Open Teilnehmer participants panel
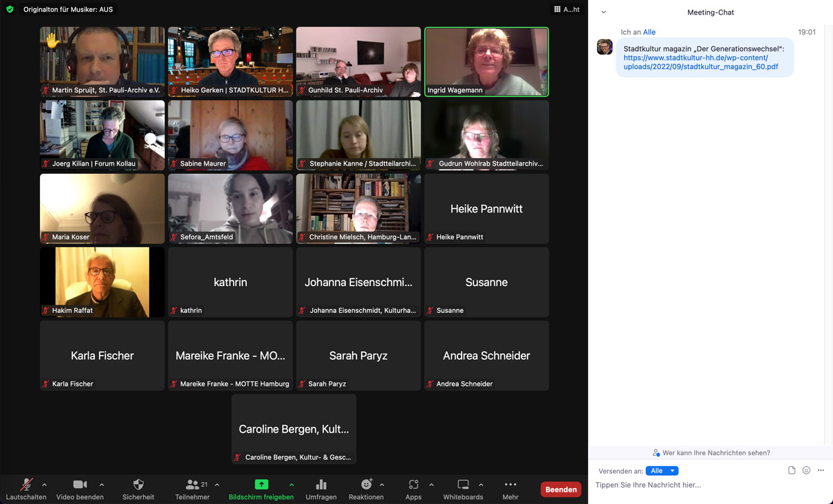The image size is (833, 504). (x=192, y=489)
